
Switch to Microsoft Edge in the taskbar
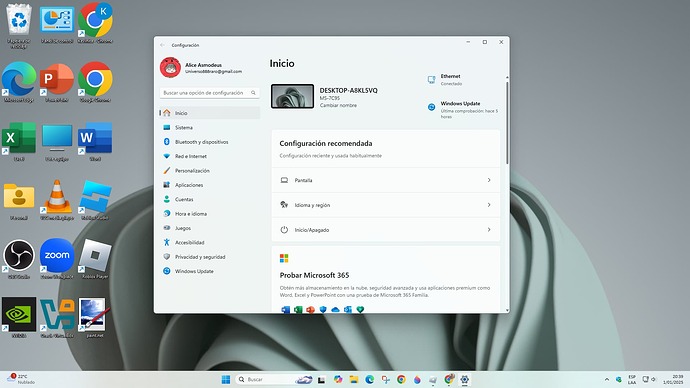click(x=369, y=379)
